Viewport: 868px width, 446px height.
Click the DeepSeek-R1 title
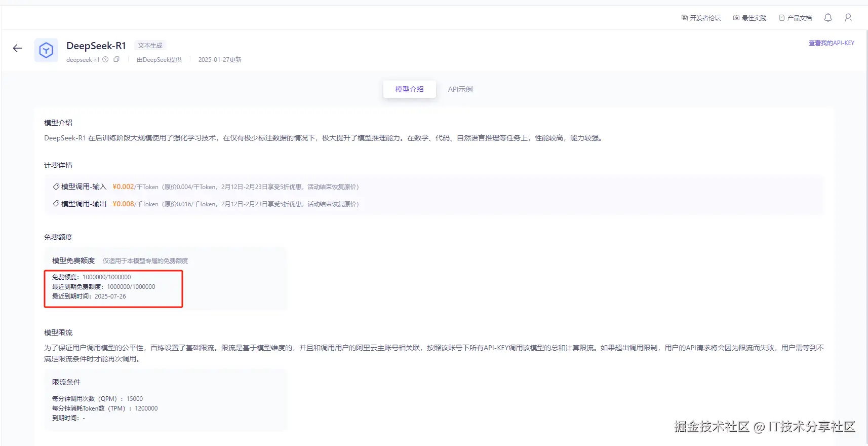pos(96,46)
